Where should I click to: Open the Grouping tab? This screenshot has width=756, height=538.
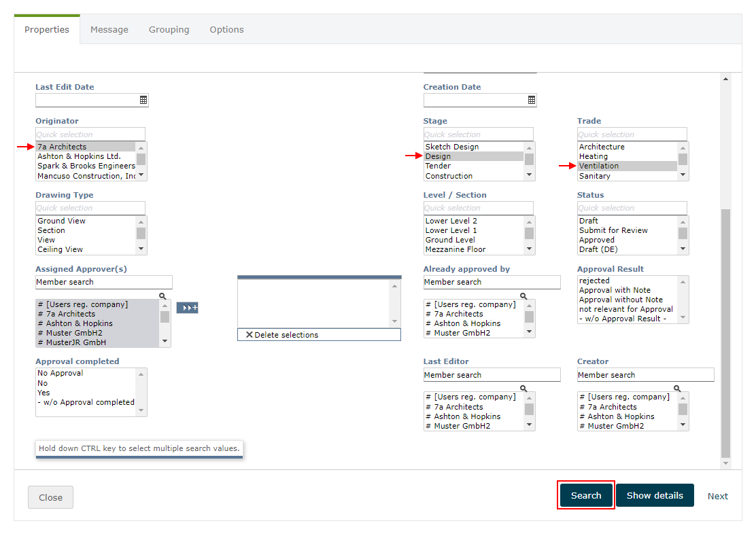tap(169, 30)
